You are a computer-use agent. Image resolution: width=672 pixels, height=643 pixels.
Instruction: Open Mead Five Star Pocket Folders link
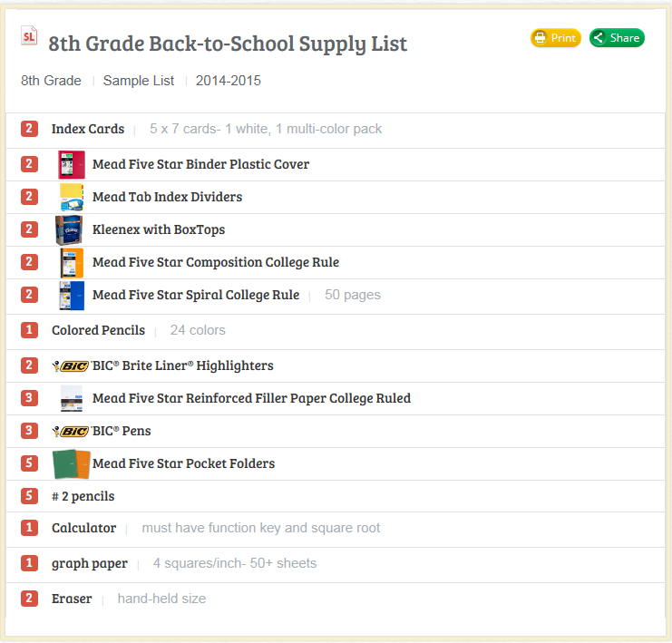point(183,463)
